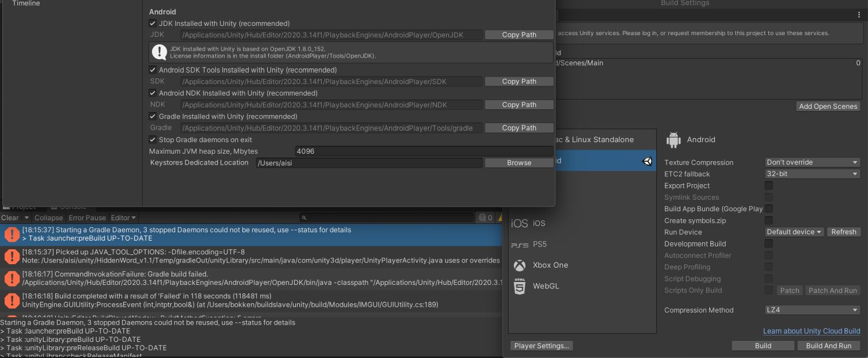
Task: Clear the console log
Action: [10, 218]
